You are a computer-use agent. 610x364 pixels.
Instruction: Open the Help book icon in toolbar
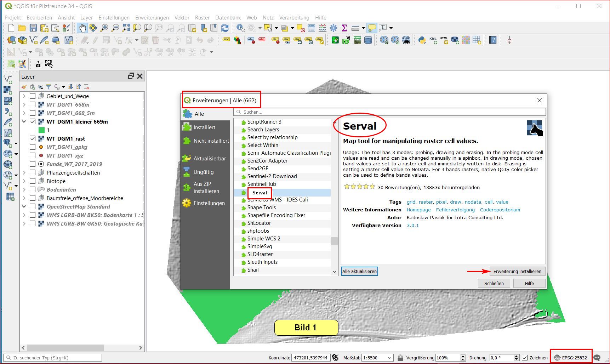pyautogui.click(x=493, y=40)
